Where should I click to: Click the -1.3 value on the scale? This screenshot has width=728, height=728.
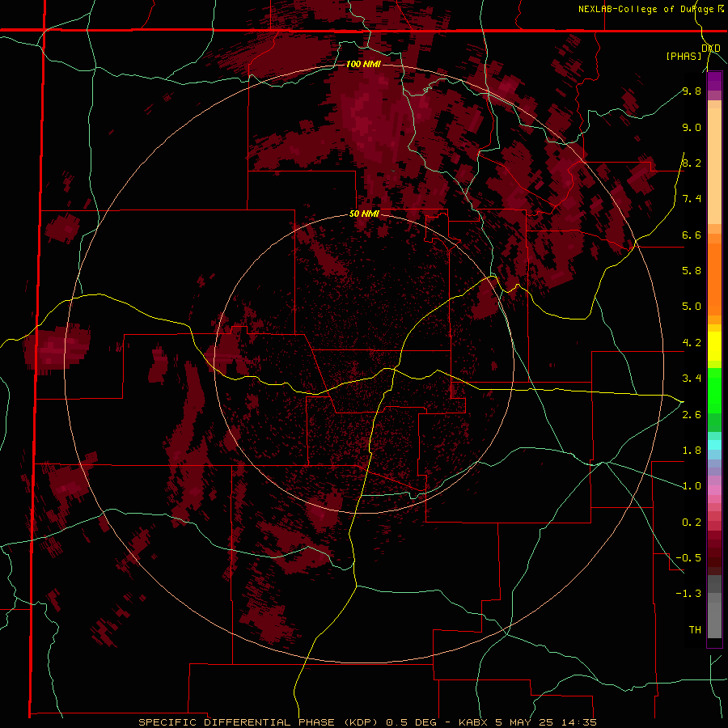click(x=688, y=594)
